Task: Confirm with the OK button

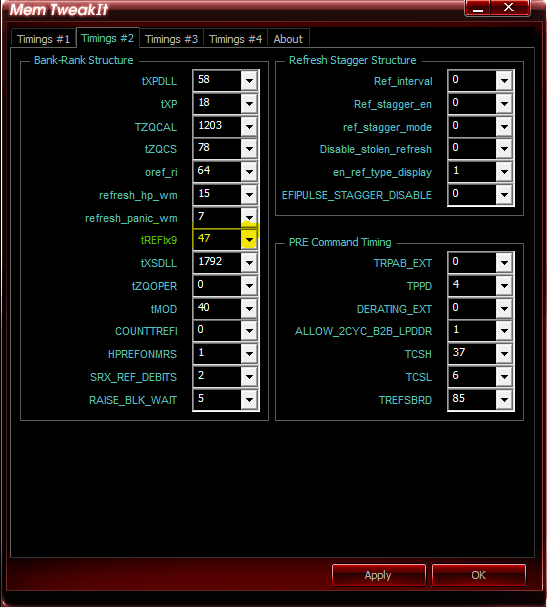Action: [478, 575]
